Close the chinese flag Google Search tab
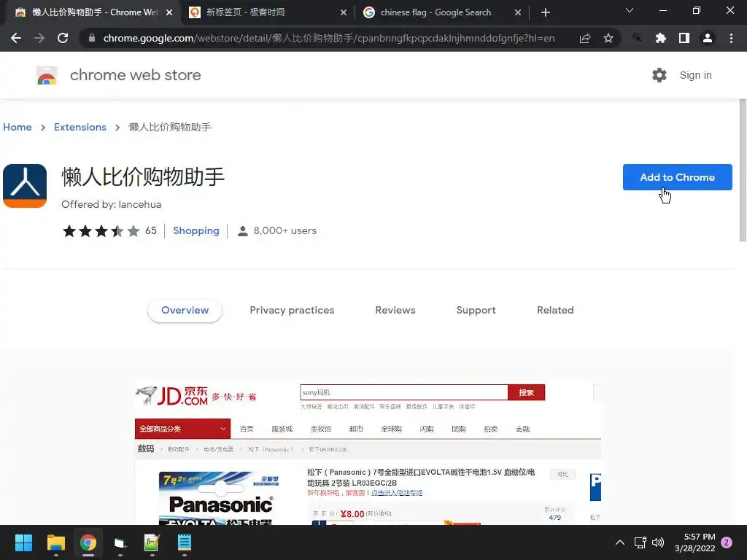The width and height of the screenshot is (747, 560). (518, 13)
